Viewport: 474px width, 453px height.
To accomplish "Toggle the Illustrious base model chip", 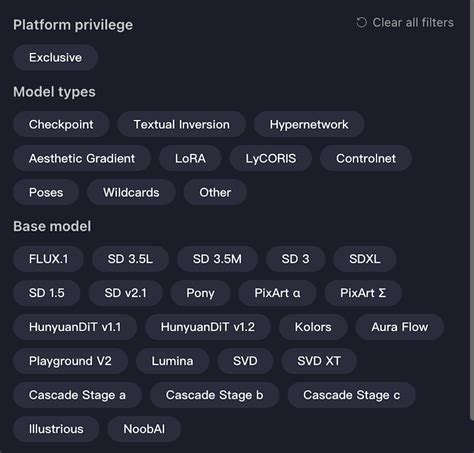I will [x=56, y=429].
